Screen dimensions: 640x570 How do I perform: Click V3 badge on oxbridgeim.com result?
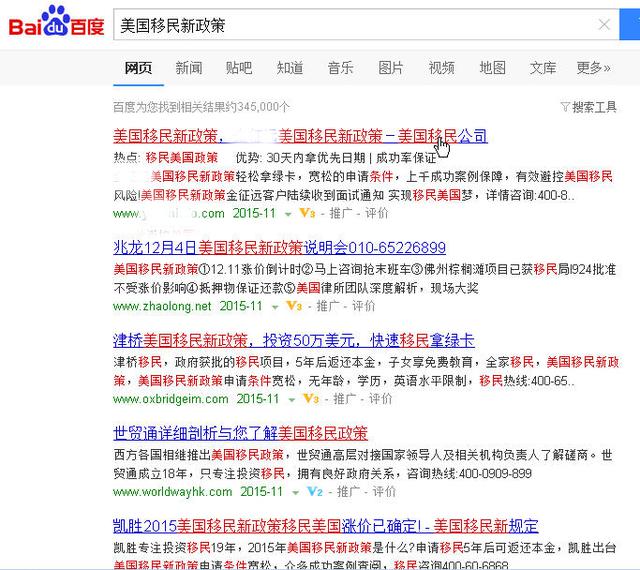[x=311, y=399]
